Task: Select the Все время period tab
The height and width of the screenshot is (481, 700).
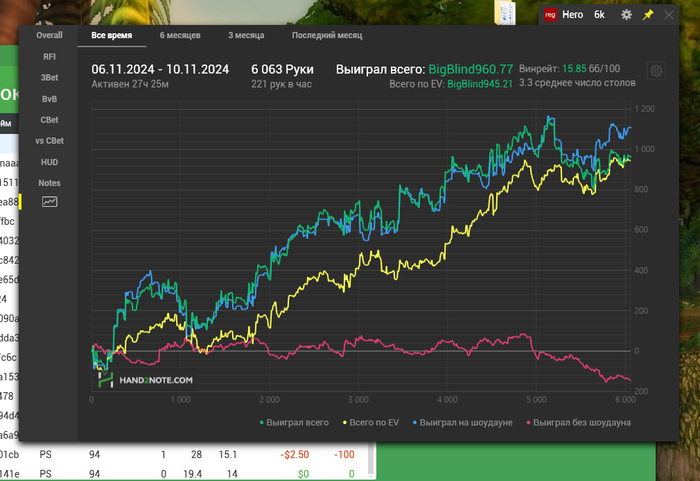Action: pyautogui.click(x=112, y=35)
